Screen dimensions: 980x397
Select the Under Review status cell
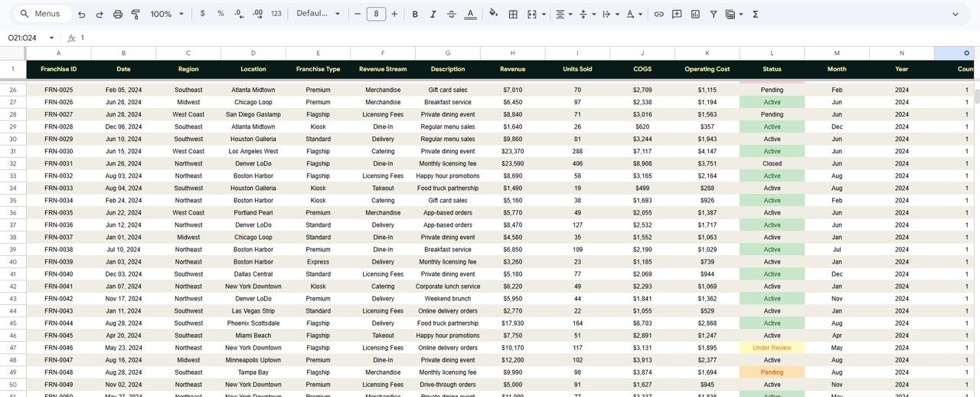[772, 347]
